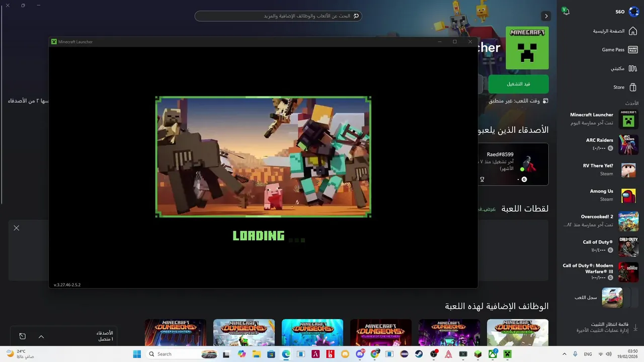644x362 pixels.
Task: Maximize the Minecraft Launcher window
Action: [455, 42]
